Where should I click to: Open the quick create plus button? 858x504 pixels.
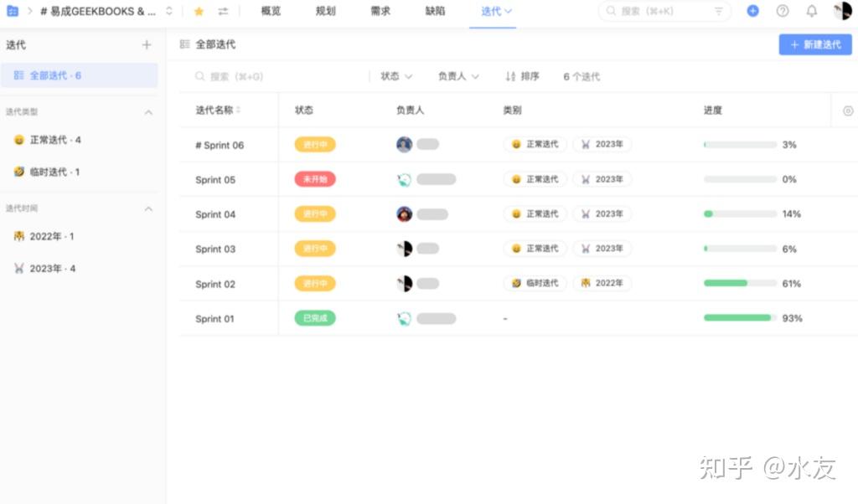click(752, 11)
